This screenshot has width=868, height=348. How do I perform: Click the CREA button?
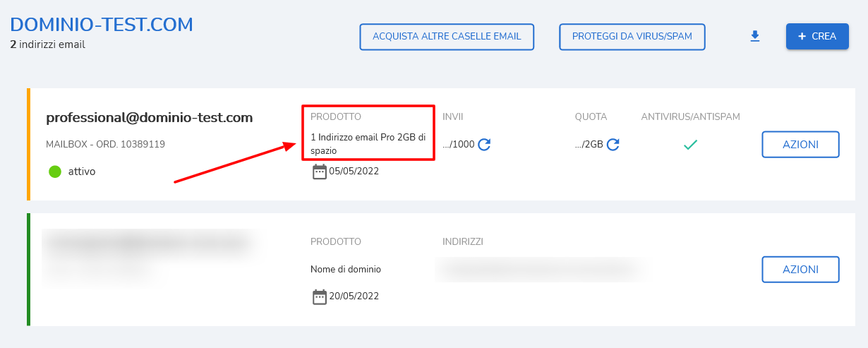tap(817, 36)
